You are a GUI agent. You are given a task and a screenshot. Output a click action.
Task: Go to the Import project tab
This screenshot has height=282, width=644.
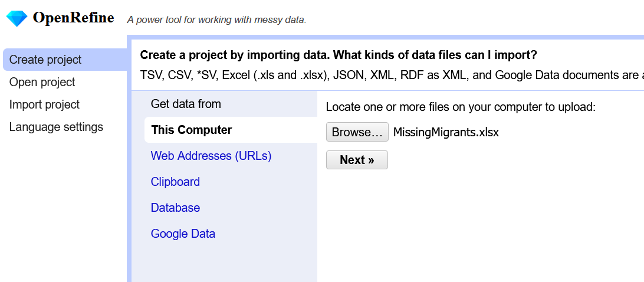tap(44, 104)
